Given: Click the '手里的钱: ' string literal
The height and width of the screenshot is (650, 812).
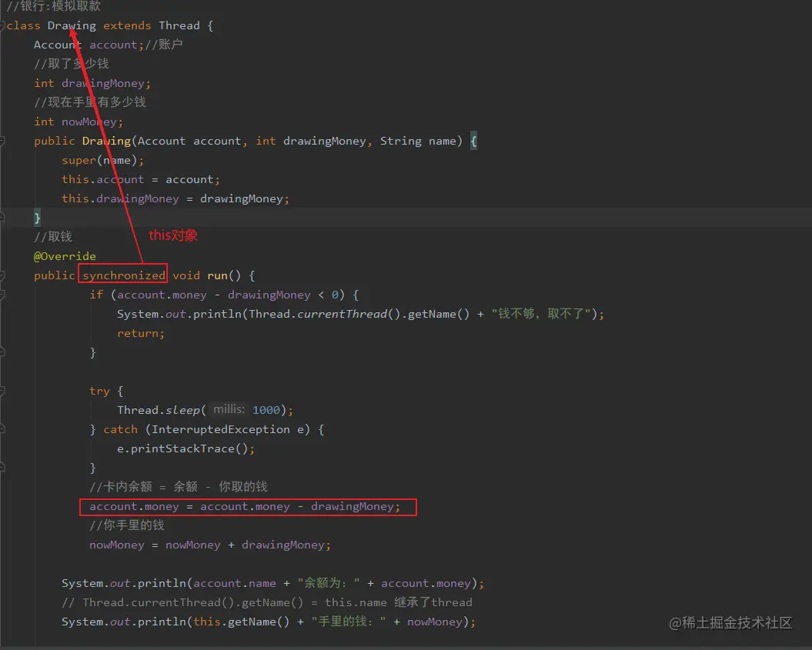Looking at the screenshot, I should (349, 622).
